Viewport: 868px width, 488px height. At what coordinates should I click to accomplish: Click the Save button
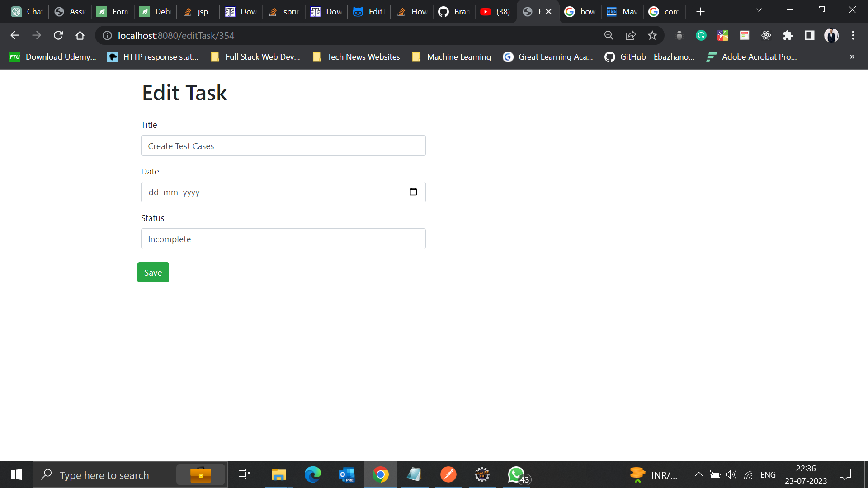pyautogui.click(x=153, y=272)
